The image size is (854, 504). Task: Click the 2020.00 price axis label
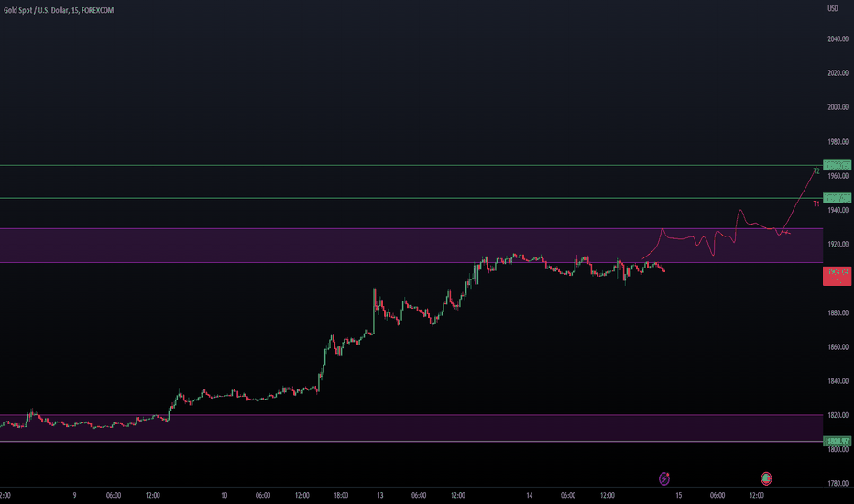838,72
